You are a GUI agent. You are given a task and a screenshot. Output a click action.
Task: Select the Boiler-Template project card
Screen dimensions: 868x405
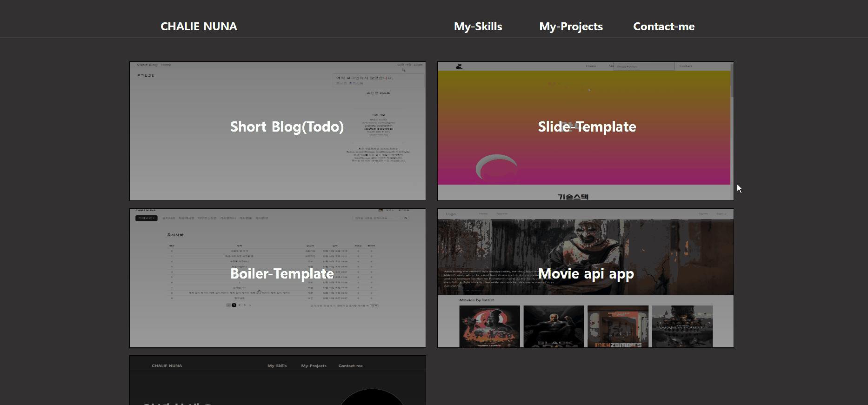(278, 278)
